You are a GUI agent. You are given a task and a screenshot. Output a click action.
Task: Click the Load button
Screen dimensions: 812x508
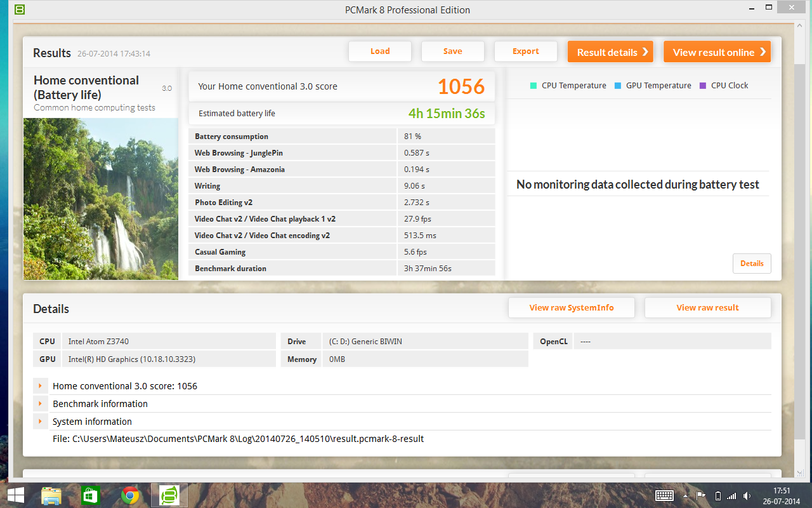380,51
